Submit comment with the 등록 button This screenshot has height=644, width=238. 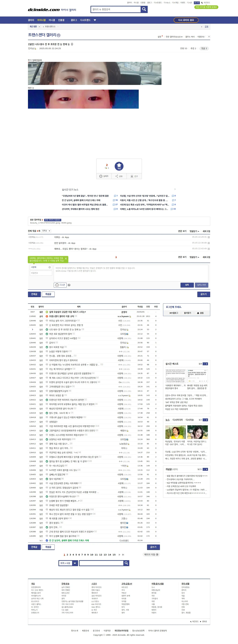point(187,285)
